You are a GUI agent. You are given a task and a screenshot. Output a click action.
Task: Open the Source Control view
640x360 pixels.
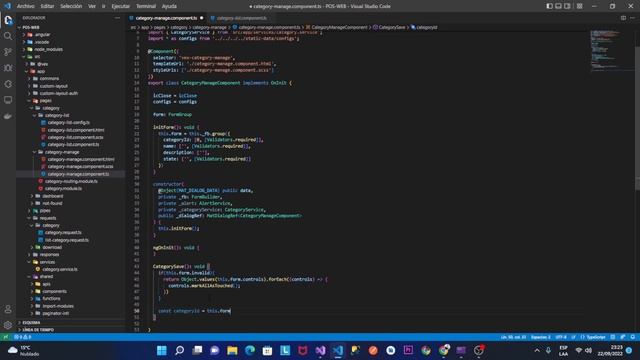pyautogui.click(x=8, y=52)
